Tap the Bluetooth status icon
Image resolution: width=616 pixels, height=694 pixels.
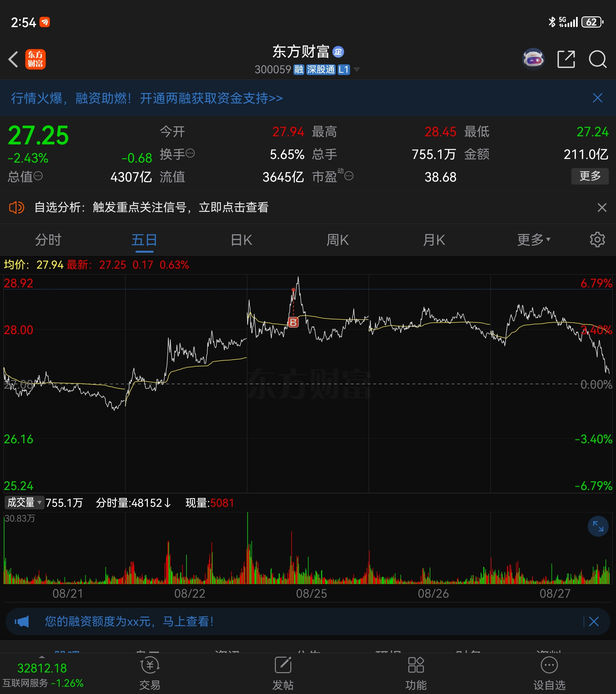[552, 22]
